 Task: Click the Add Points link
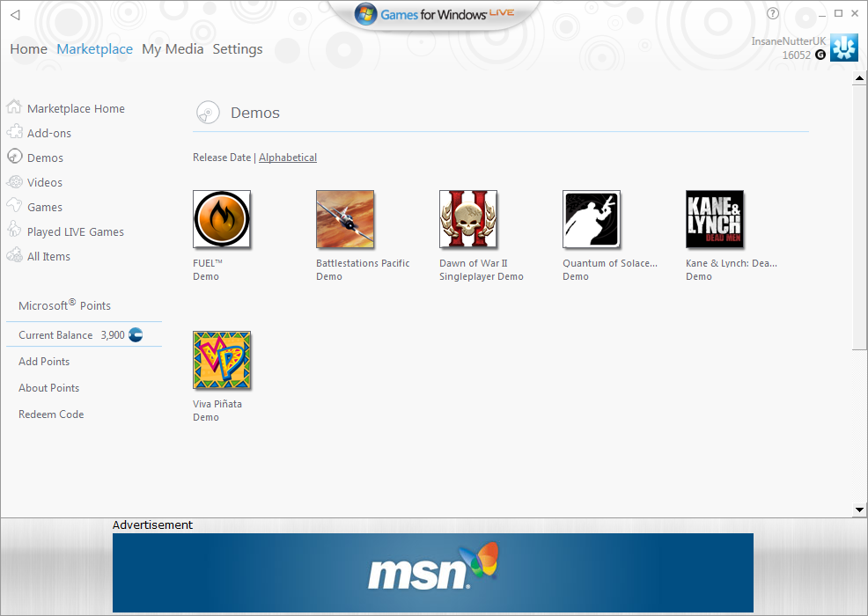44,362
